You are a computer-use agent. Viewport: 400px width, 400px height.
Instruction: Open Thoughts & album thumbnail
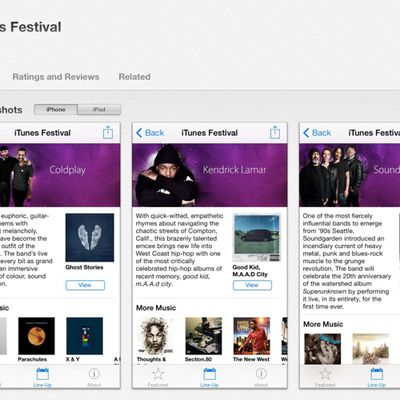point(155,336)
